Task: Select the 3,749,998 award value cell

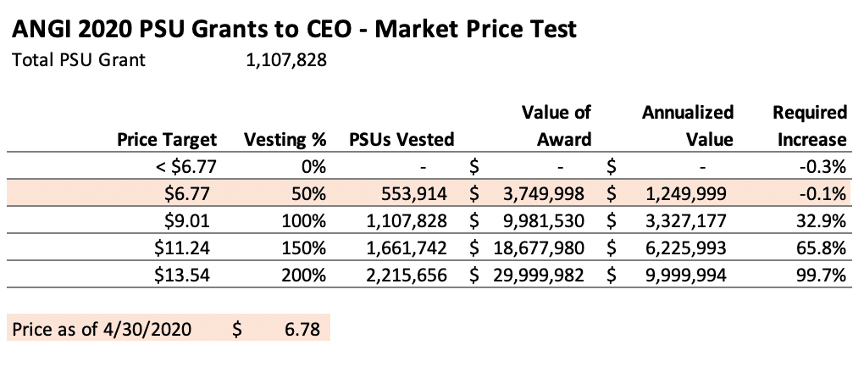Action: tap(542, 194)
